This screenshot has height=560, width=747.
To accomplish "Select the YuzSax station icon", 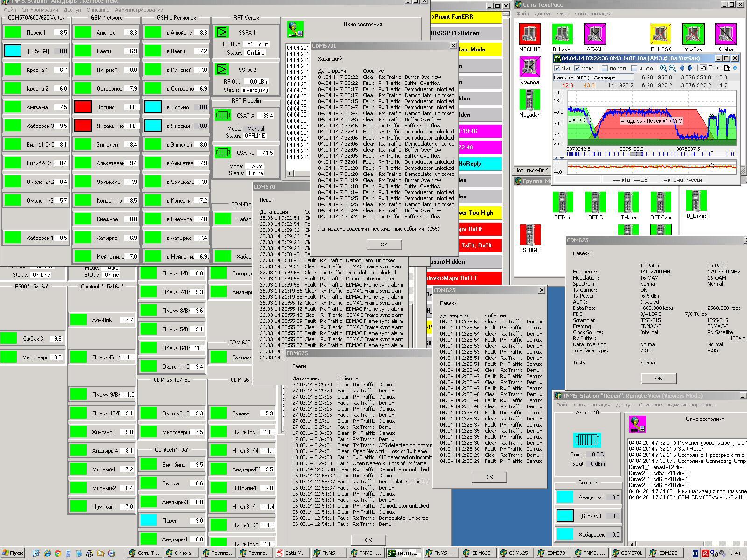I will tap(693, 34).
